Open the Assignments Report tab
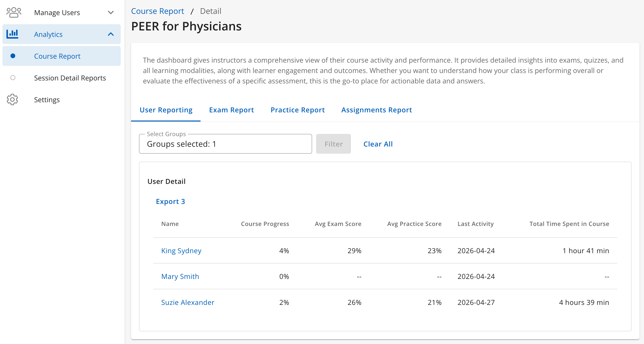This screenshot has width=644, height=344. tap(376, 110)
